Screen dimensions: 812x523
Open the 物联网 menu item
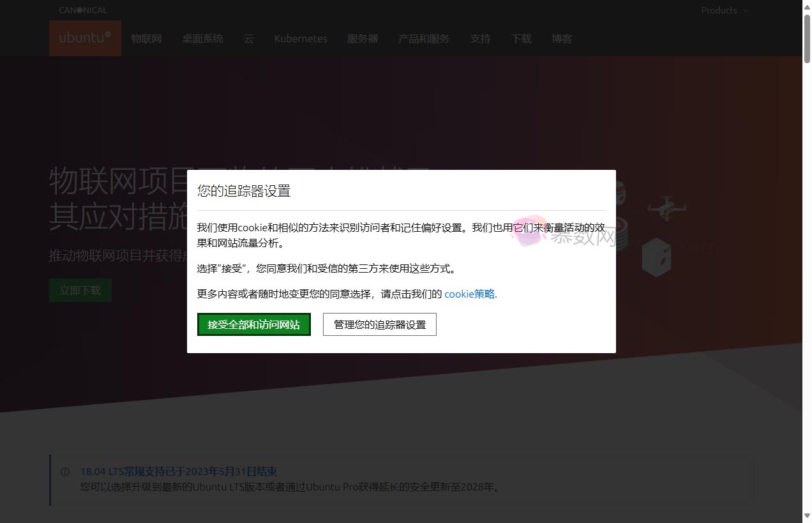[x=147, y=39]
